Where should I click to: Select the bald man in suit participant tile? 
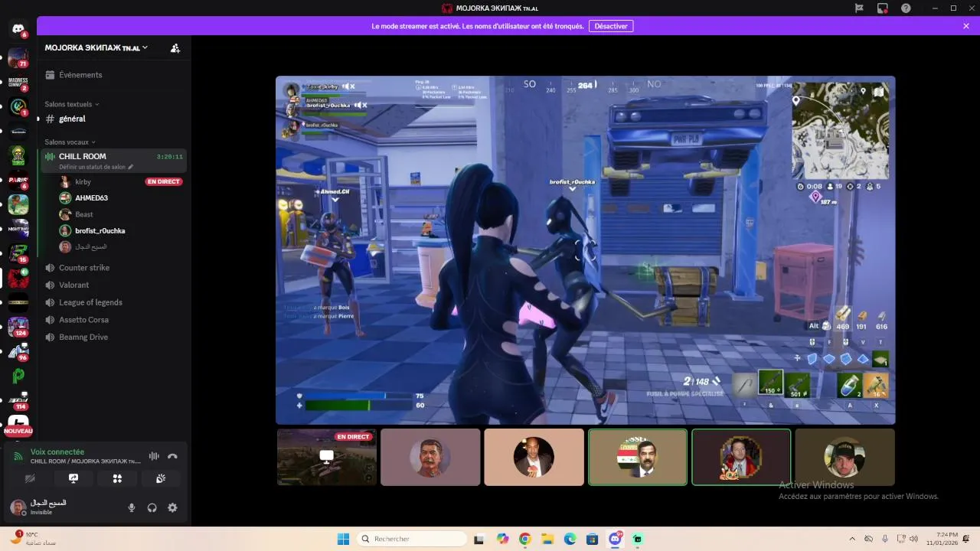click(534, 457)
